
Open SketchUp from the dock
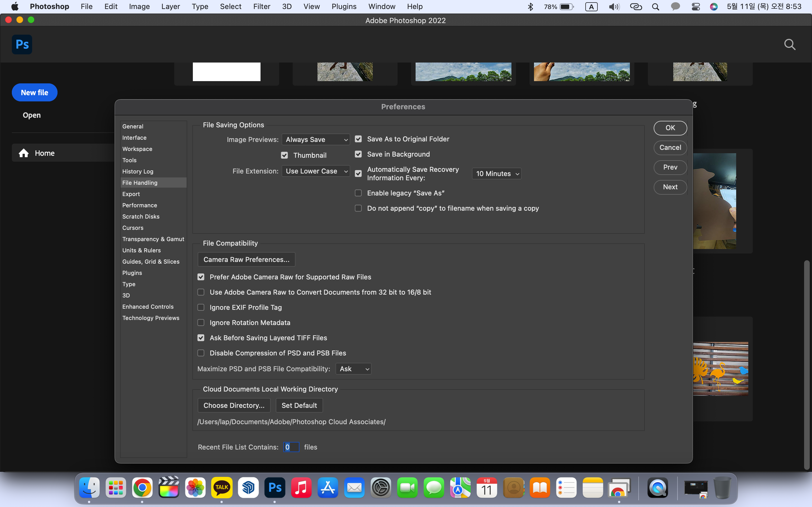point(248,488)
